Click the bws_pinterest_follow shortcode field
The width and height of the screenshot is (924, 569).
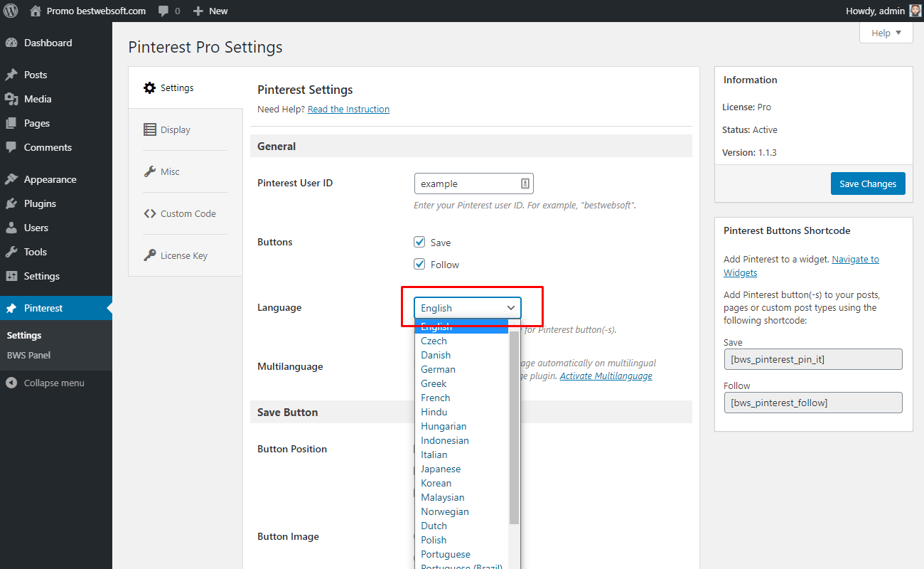[x=813, y=403]
